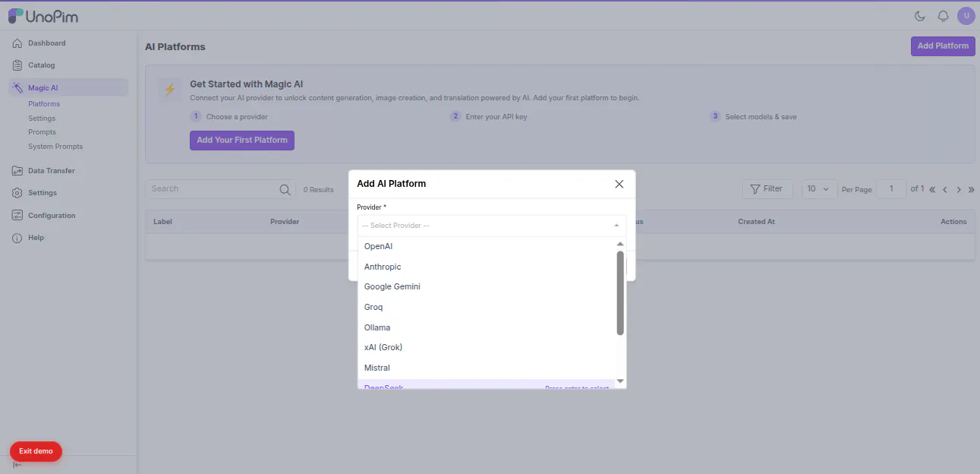Viewport: 980px width, 474px height.
Task: Open notifications bell icon
Action: [x=944, y=16]
